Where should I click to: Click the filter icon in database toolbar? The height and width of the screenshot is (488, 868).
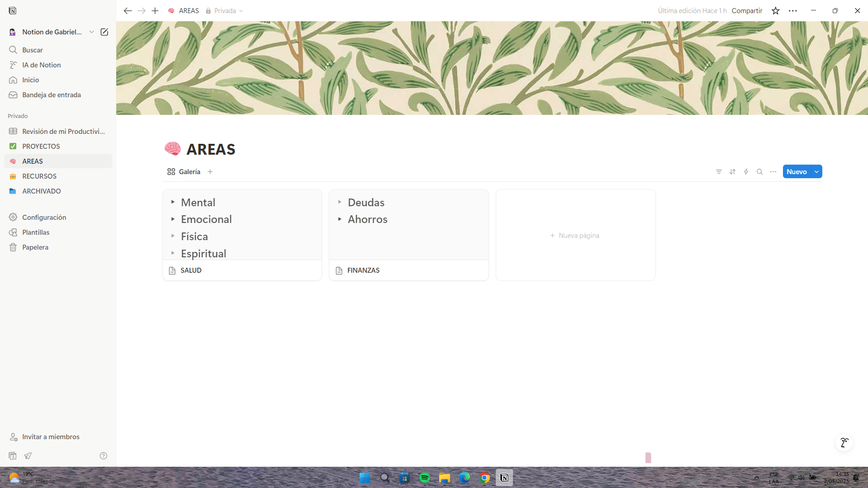(x=719, y=172)
